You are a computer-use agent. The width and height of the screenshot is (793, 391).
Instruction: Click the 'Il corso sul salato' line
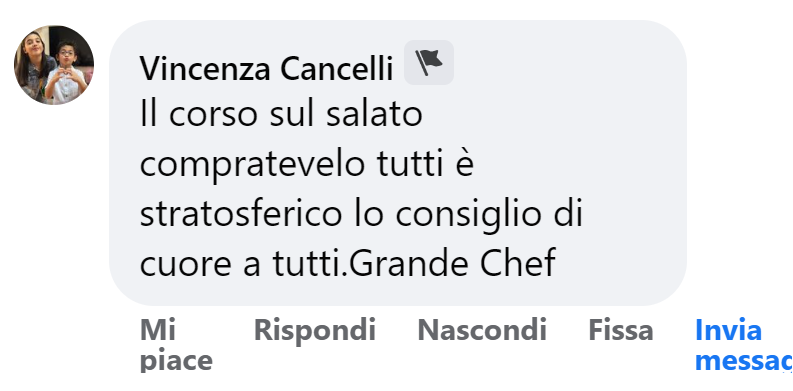click(281, 114)
